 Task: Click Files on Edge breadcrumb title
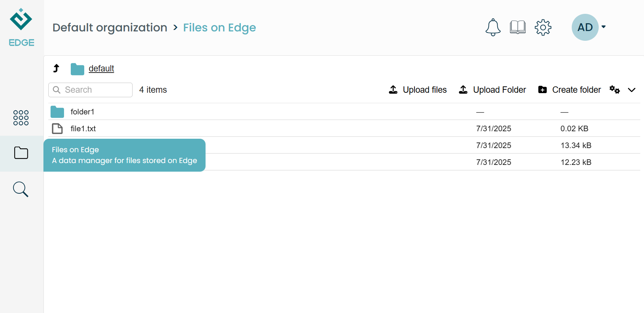(219, 28)
